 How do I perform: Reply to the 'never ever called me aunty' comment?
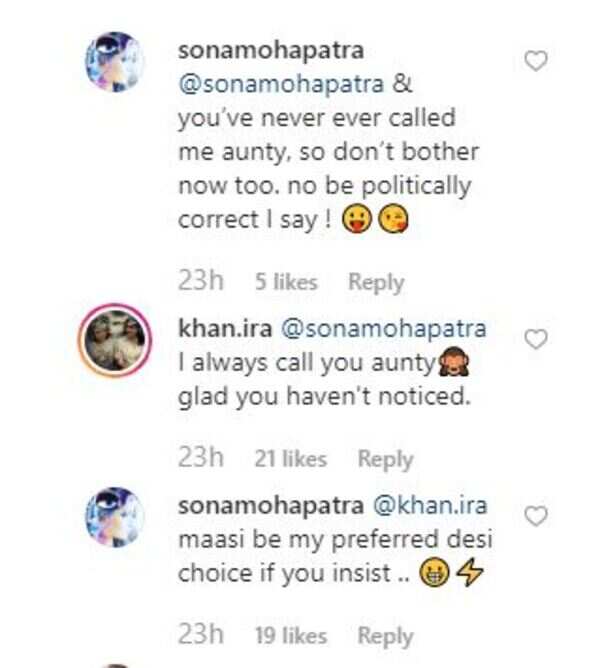coord(375,282)
